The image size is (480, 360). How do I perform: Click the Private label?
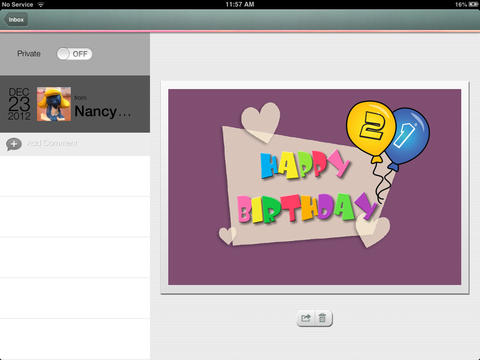29,53
